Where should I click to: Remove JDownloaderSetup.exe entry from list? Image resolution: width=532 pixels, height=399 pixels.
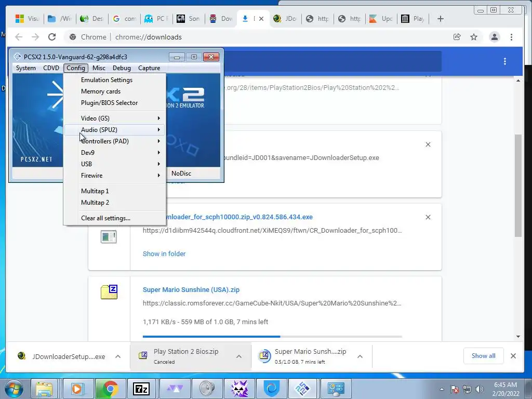click(428, 144)
